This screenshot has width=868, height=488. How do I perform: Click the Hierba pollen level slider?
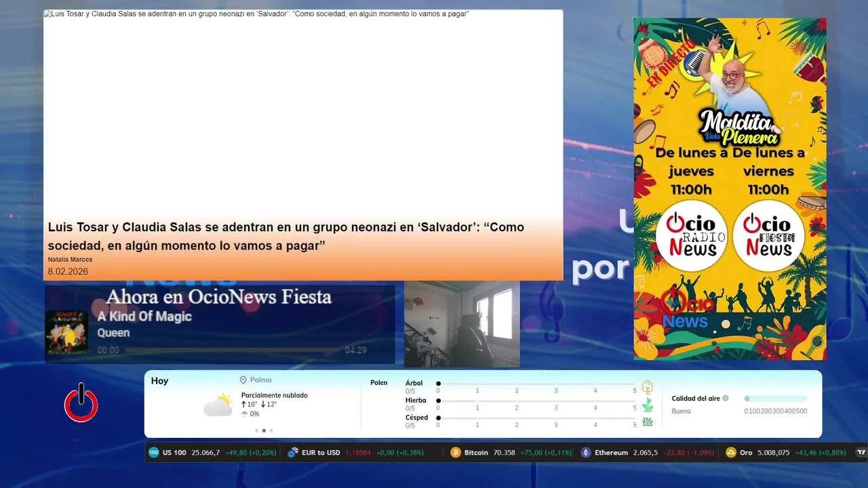click(537, 401)
